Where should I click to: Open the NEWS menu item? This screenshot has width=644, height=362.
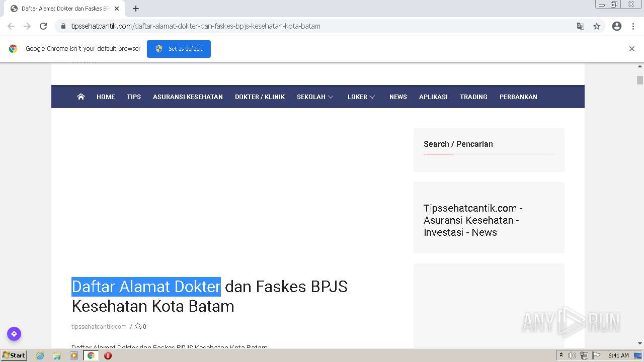click(398, 97)
